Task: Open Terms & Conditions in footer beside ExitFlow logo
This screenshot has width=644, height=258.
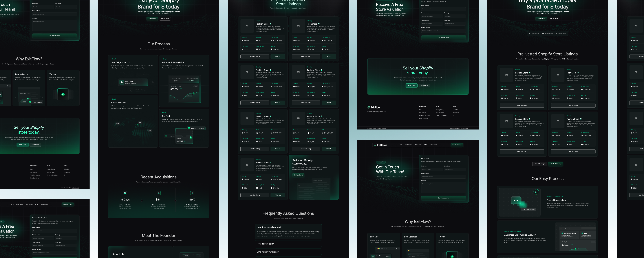Action: pos(442,116)
